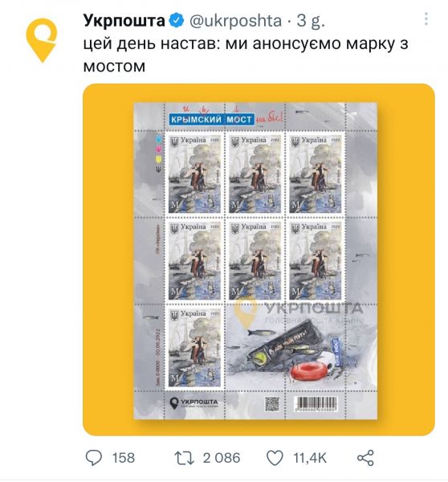
Task: Click the blue verified badge
Action: point(177,21)
